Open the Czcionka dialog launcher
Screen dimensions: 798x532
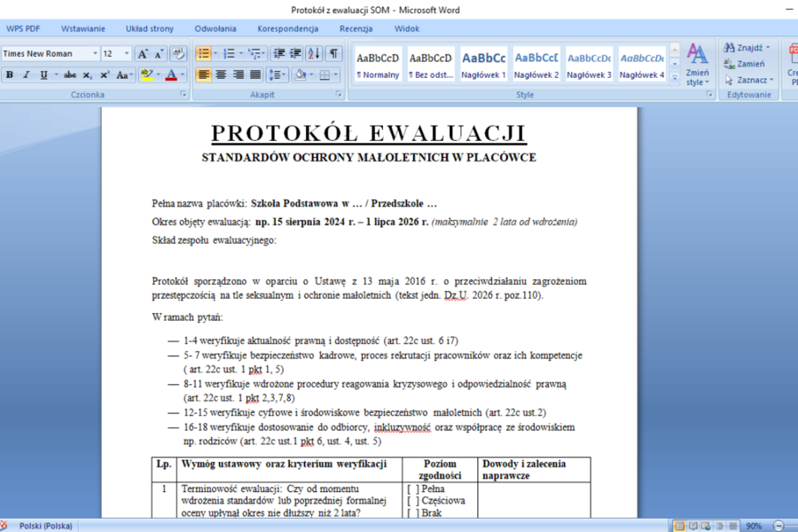pyautogui.click(x=184, y=94)
